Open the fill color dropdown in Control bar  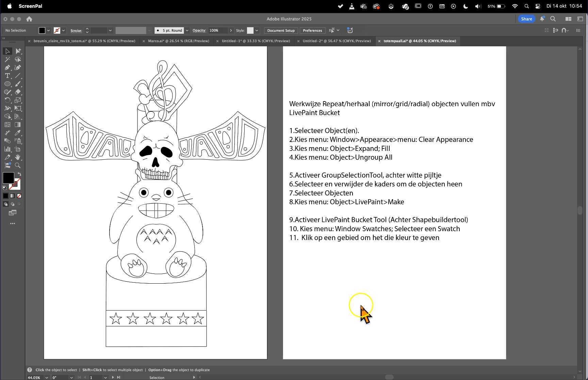click(48, 31)
